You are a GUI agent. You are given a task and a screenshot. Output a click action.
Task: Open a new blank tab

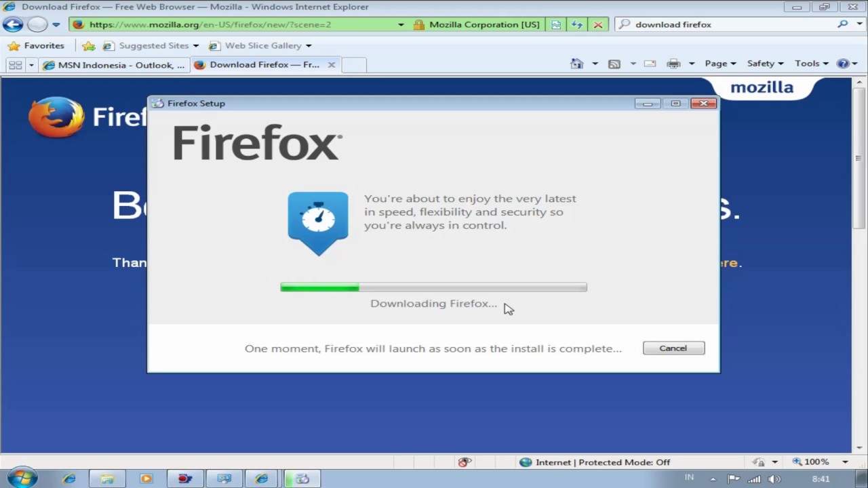tap(353, 65)
